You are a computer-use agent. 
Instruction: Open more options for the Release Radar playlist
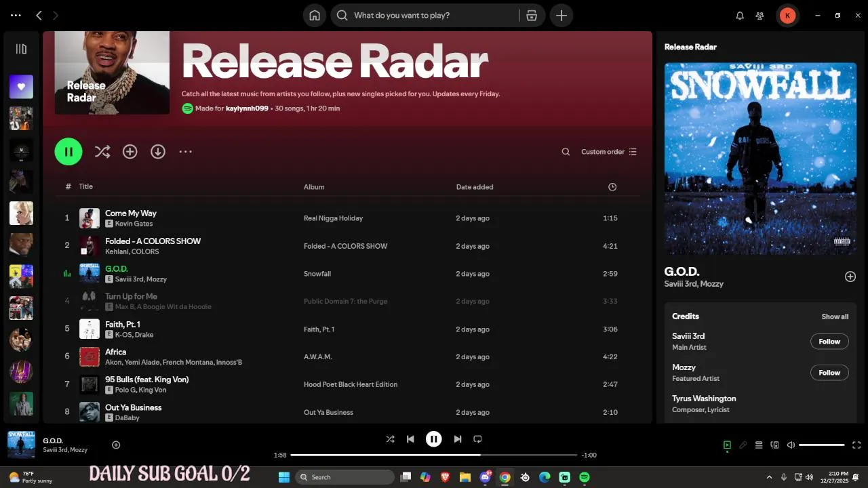(x=186, y=152)
